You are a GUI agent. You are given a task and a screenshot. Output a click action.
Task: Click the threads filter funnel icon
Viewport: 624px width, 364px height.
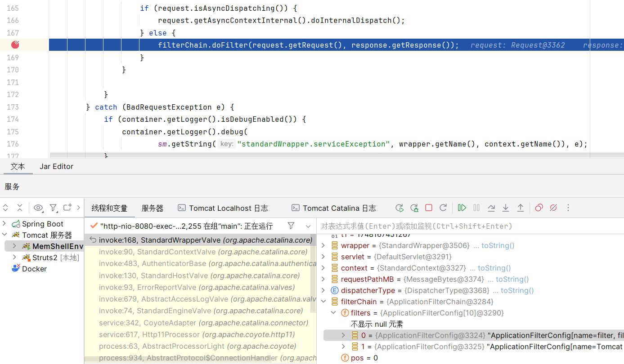pyautogui.click(x=291, y=226)
